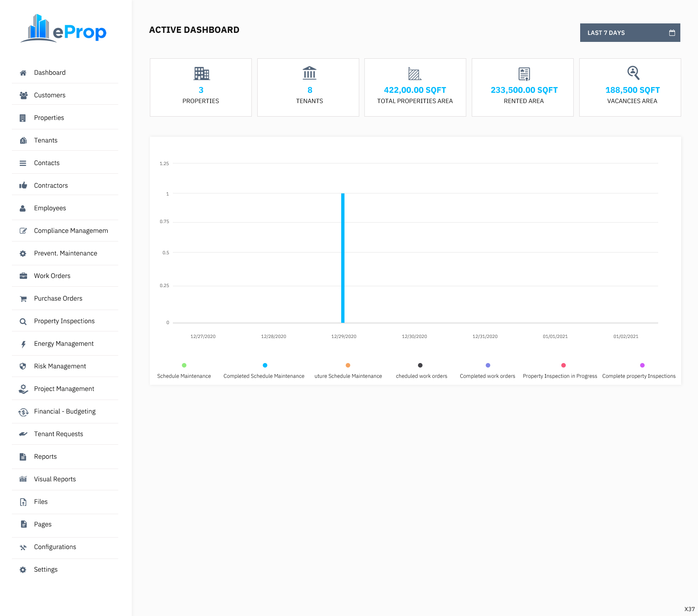Click the Contractors thumbs-up icon

(23, 186)
